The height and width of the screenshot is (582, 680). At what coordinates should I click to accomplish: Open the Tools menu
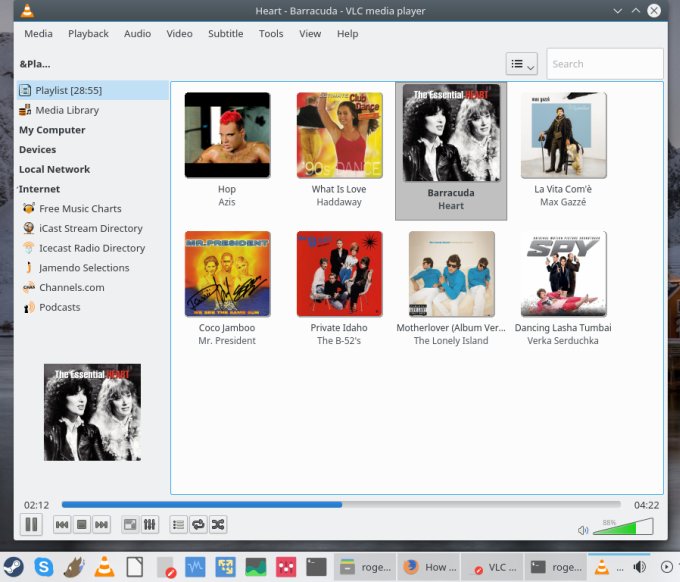(271, 33)
